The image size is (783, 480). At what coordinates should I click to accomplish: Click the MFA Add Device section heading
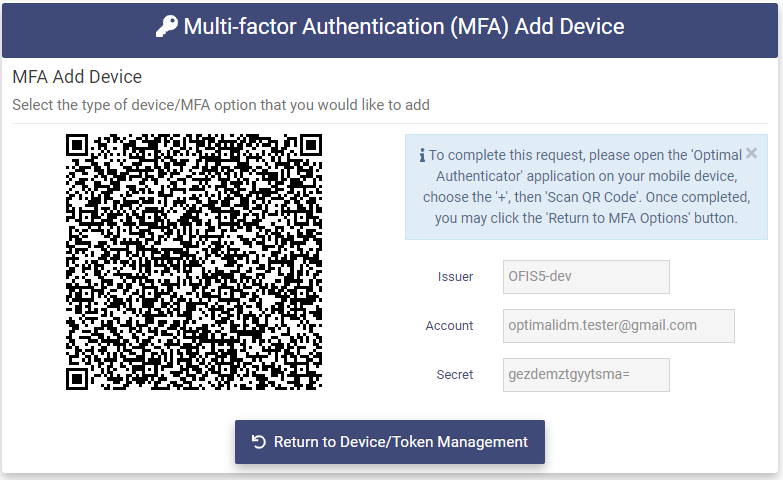pyautogui.click(x=77, y=77)
